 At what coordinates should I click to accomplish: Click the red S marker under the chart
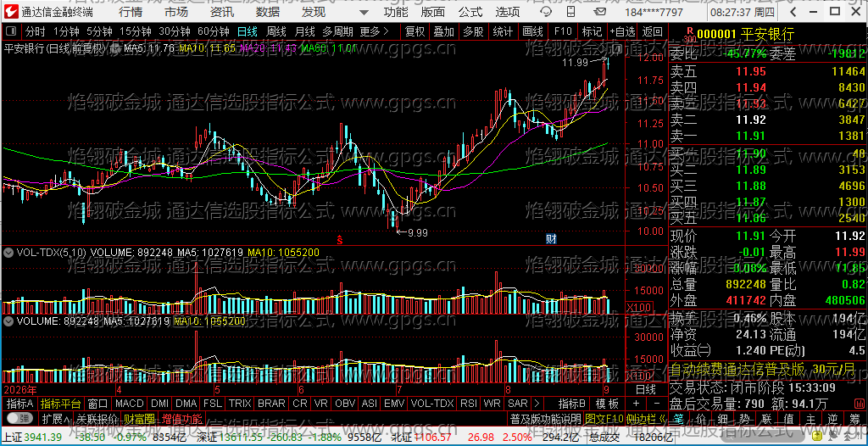point(340,240)
